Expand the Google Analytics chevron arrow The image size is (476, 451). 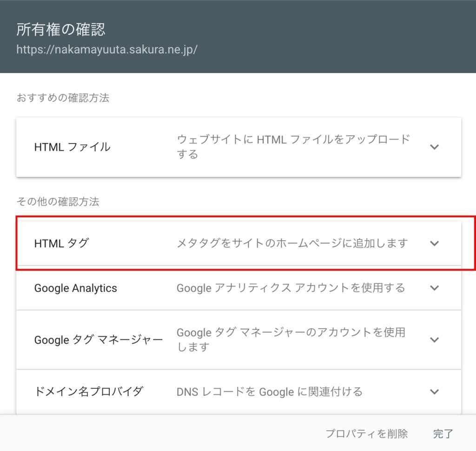434,288
